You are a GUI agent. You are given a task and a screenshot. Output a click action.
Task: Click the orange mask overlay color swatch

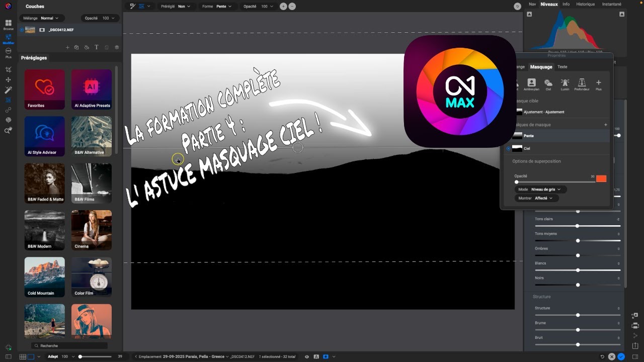coord(601,178)
